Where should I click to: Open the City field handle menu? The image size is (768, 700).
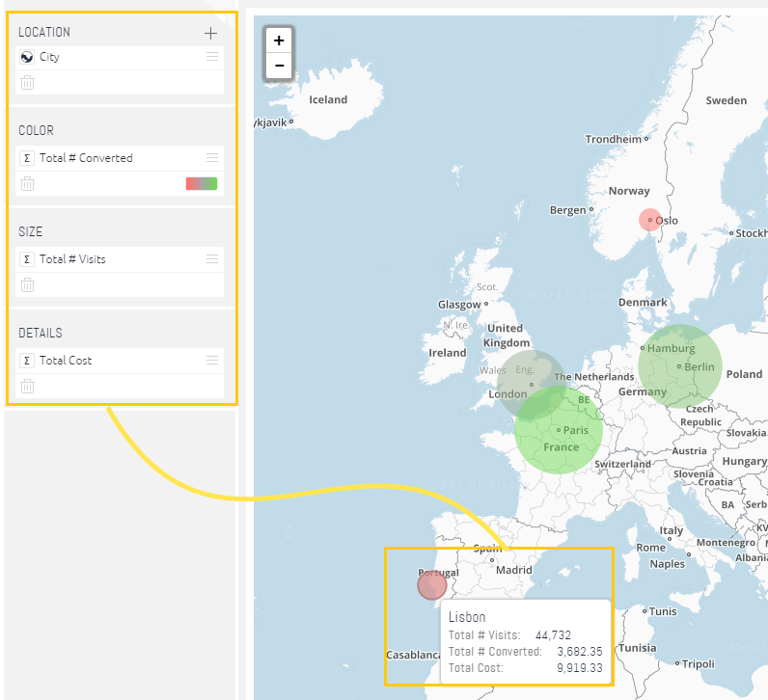pyautogui.click(x=212, y=57)
